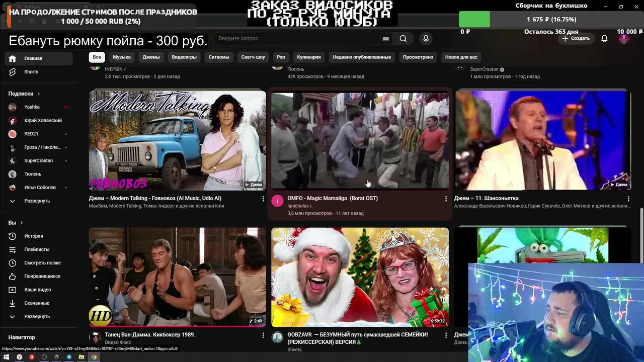
Task: Play Modern Talking Говновоз thumbnail
Action: pos(177,140)
